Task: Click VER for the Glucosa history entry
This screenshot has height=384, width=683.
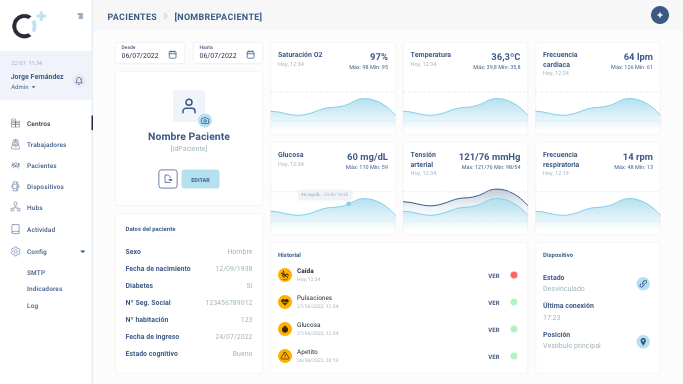Action: 494,330
